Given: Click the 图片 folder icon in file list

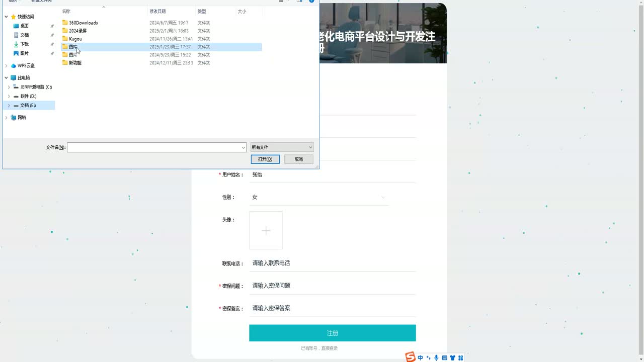Looking at the screenshot, I should [x=65, y=55].
